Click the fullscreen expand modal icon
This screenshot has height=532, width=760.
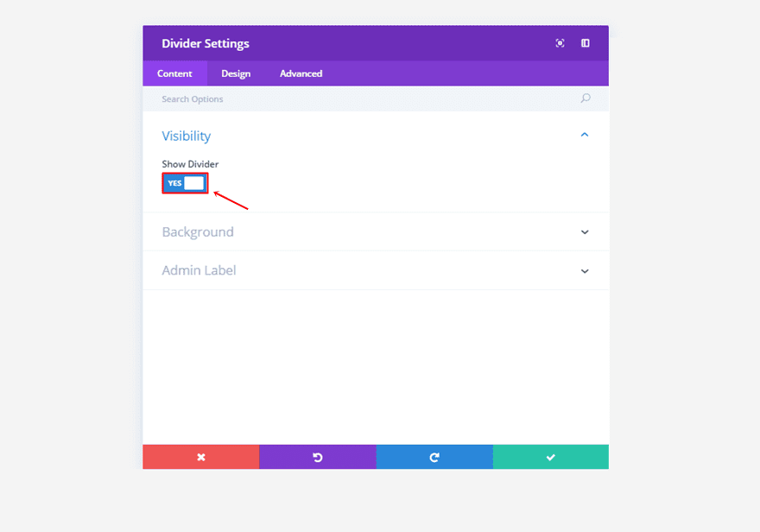(x=560, y=43)
